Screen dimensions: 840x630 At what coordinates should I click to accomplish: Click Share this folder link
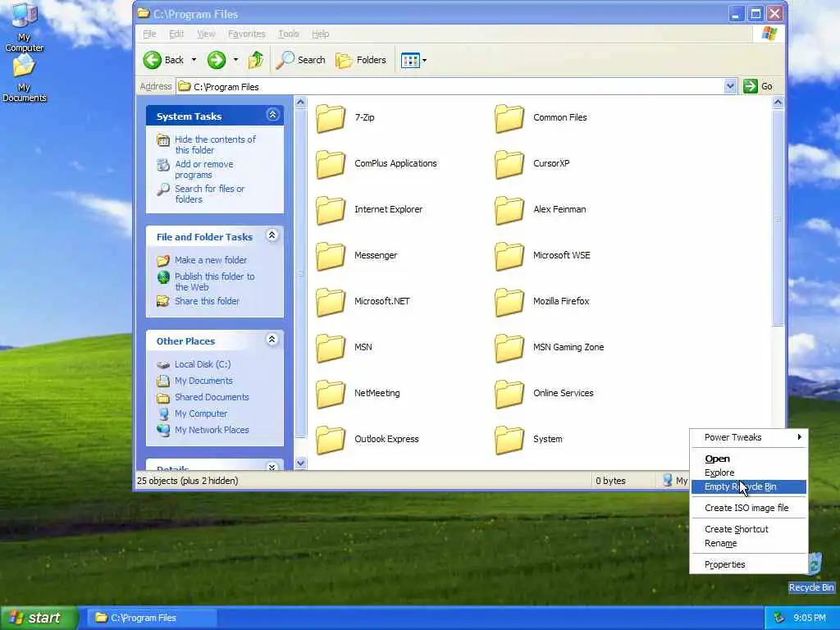(207, 301)
